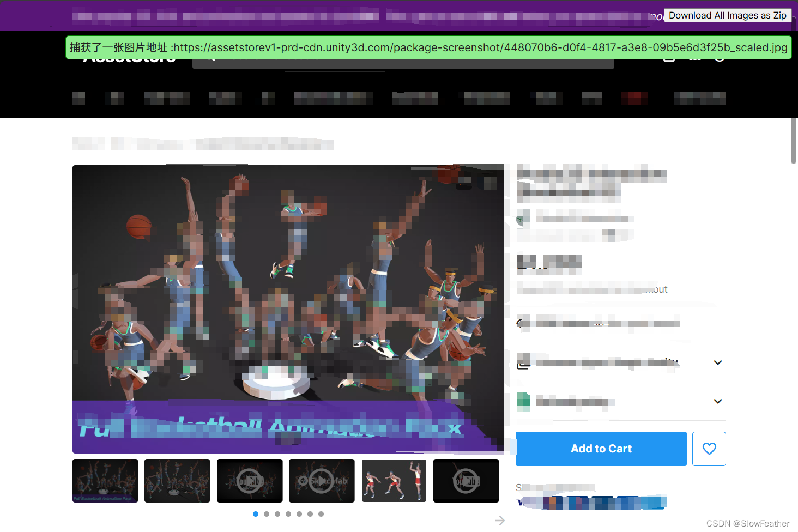The image size is (798, 532).
Task: Click the blue Add to Cart button
Action: click(x=601, y=449)
